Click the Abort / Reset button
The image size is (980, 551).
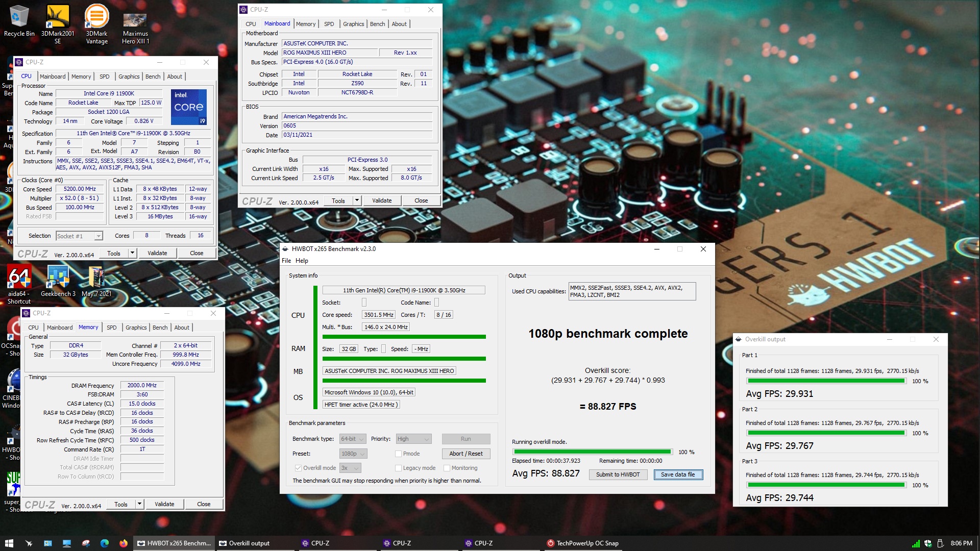[x=465, y=454]
